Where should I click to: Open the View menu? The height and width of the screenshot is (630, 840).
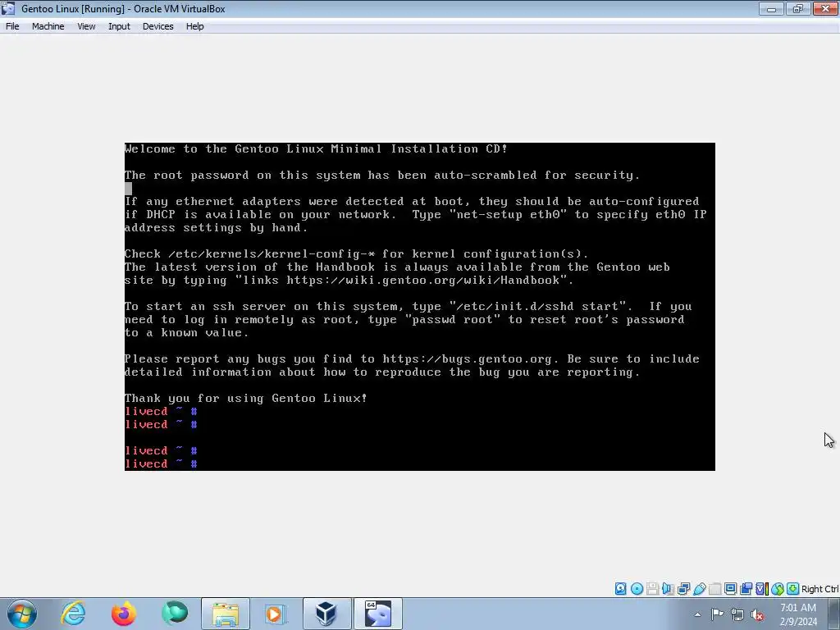pos(86,26)
